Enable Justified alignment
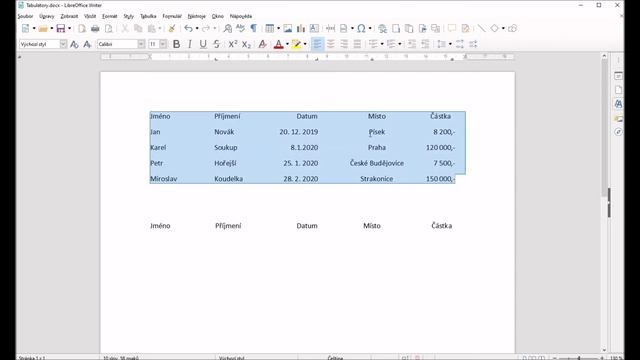 pyautogui.click(x=357, y=44)
